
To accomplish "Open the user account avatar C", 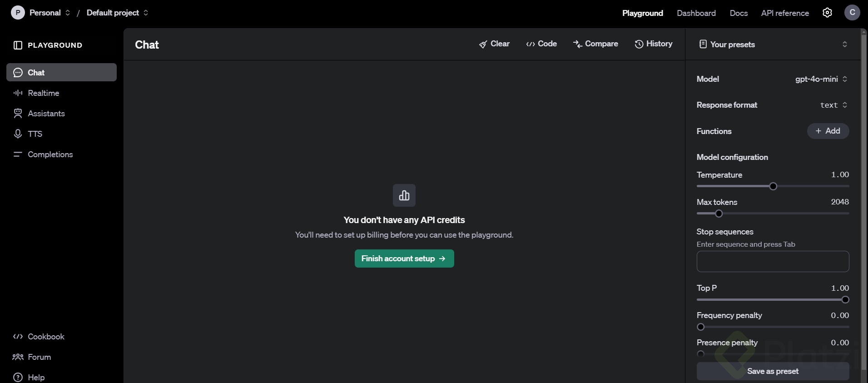I will click(852, 13).
